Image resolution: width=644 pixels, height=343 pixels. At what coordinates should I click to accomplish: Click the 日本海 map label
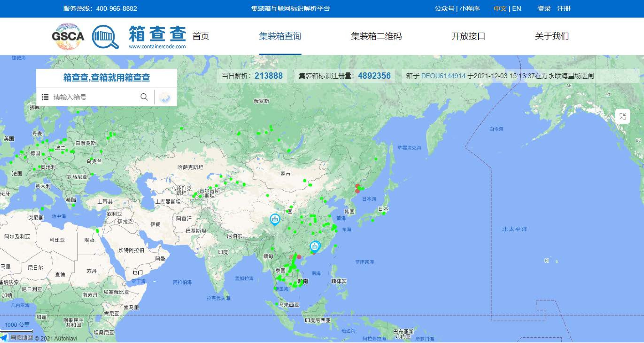pyautogui.click(x=369, y=199)
